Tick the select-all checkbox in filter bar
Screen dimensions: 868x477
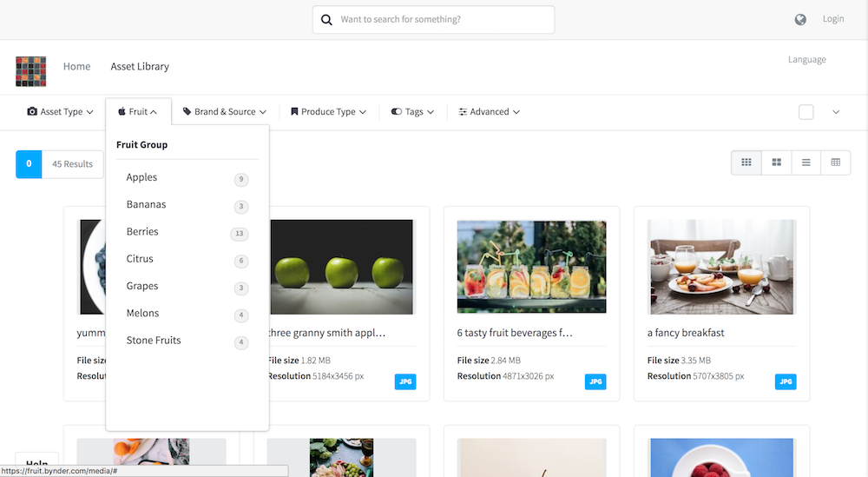[x=806, y=112]
